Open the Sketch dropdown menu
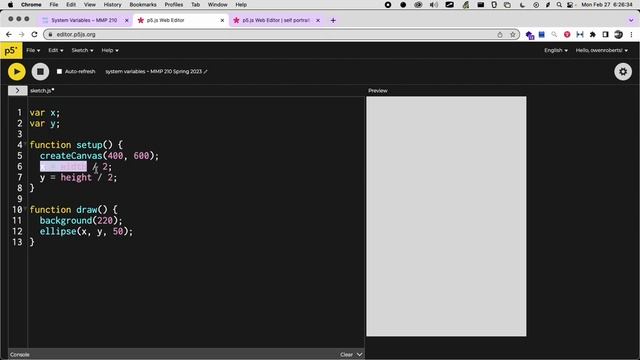The width and height of the screenshot is (640, 360). (82, 51)
